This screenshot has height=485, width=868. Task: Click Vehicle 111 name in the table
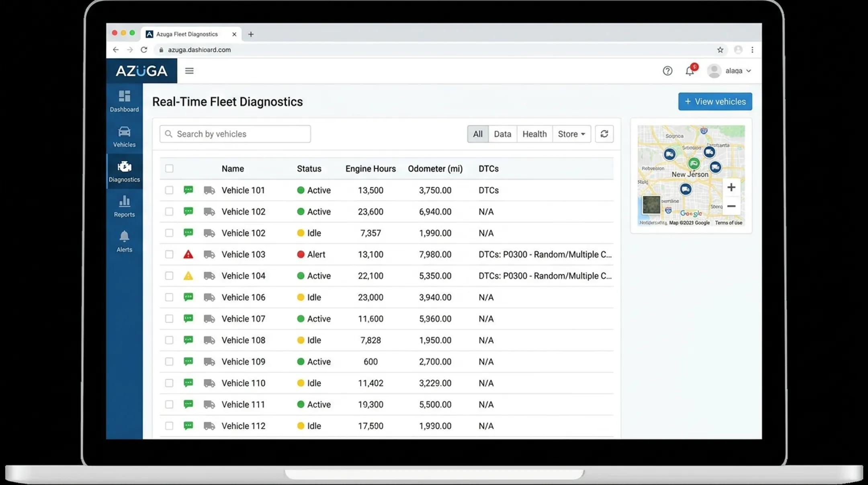243,405
